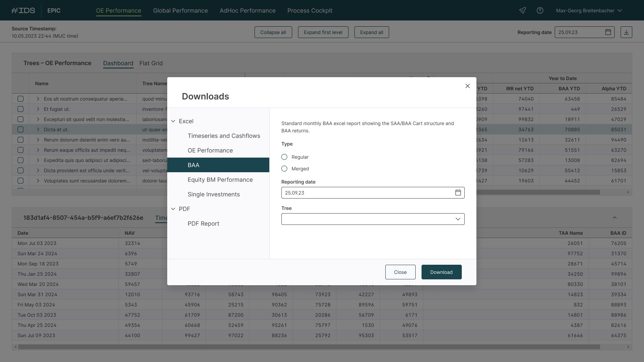This screenshot has width=644, height=362.
Task: Open the help question mark icon
Action: (540, 10)
